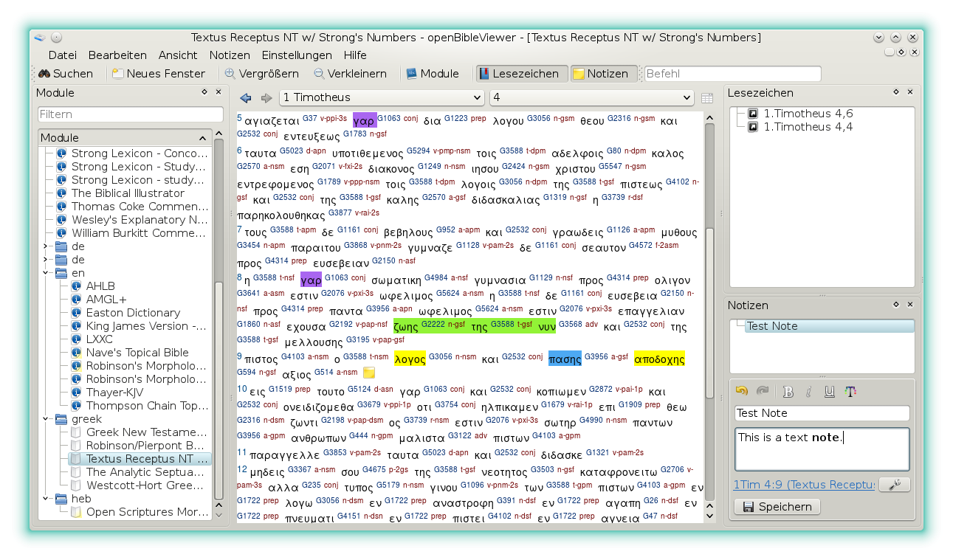Toggle underline formatting in note editor
Image resolution: width=953 pixels, height=560 pixels.
[x=830, y=392]
